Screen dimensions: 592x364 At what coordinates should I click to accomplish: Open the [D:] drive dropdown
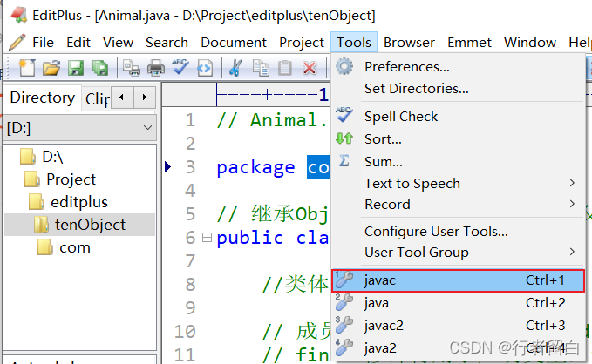80,128
